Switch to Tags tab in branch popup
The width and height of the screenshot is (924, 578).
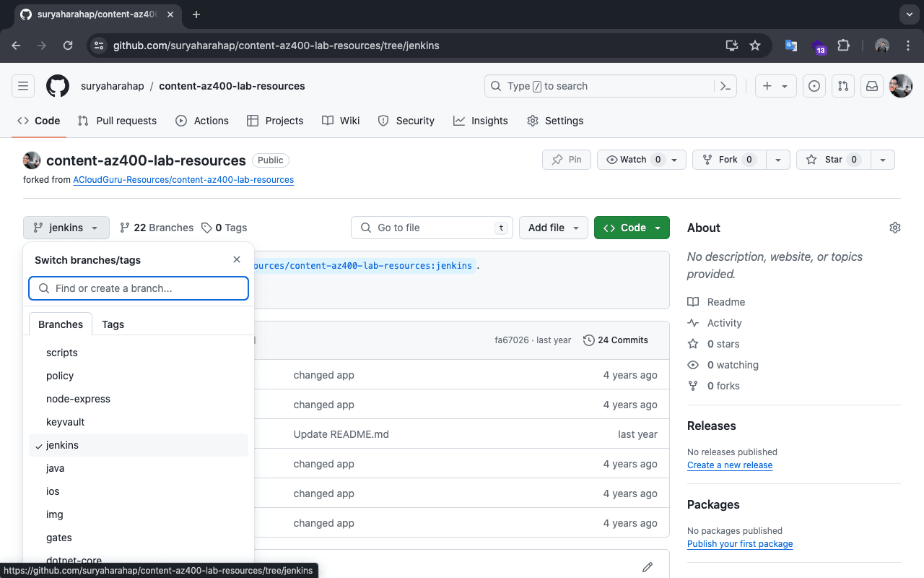113,324
